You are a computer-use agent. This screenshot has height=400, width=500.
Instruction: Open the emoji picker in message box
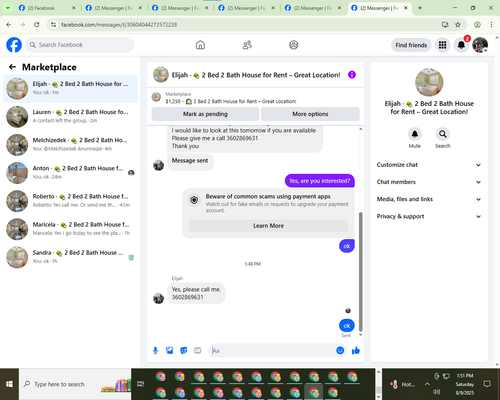pyautogui.click(x=340, y=350)
